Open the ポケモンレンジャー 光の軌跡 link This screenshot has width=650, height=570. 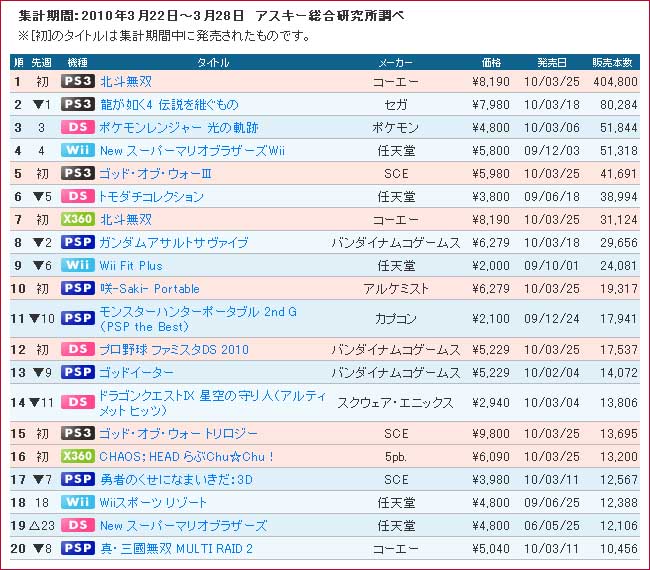[x=179, y=127]
